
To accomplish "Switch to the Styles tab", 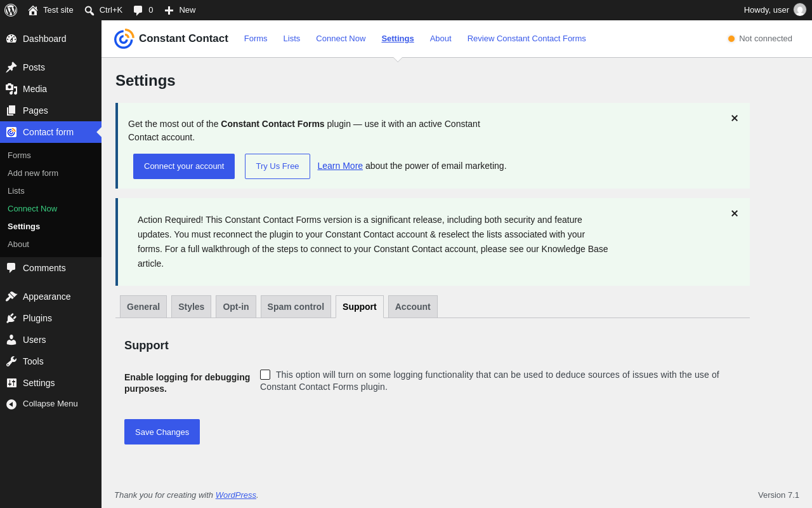I will click(192, 307).
